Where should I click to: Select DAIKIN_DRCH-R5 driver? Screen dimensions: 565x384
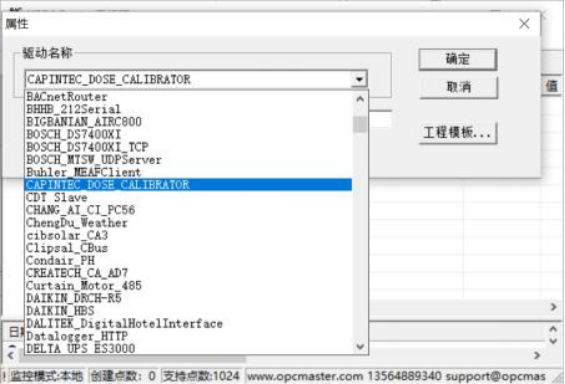pyautogui.click(x=188, y=298)
